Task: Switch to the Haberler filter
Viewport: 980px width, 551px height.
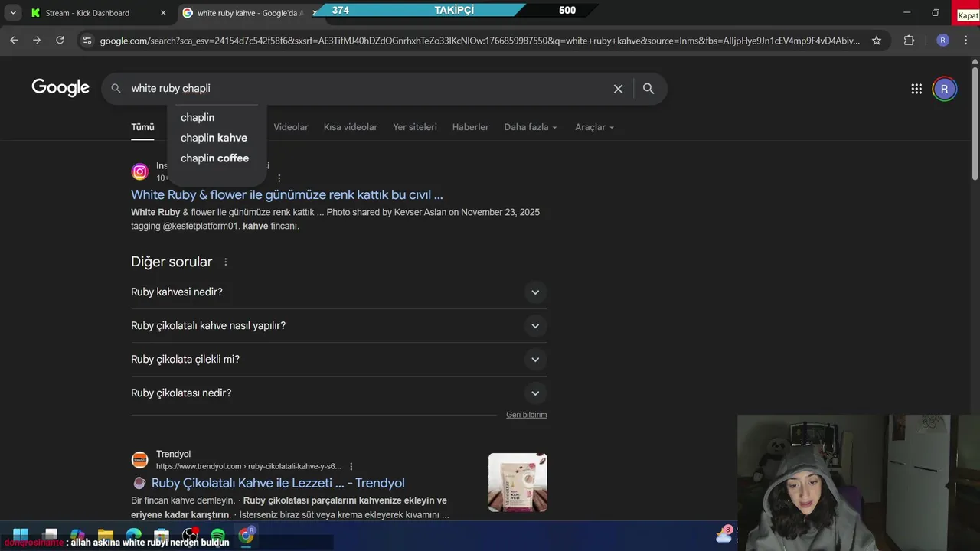Action: pyautogui.click(x=470, y=127)
